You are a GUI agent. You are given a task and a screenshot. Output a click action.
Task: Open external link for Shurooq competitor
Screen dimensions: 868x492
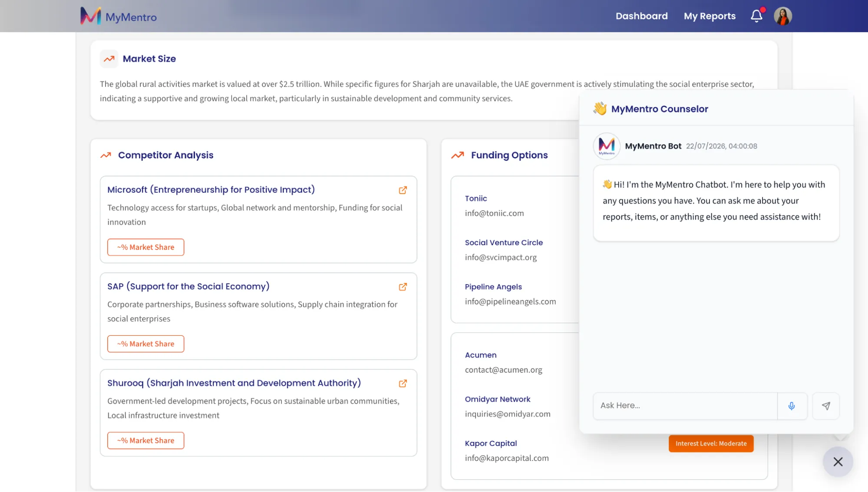coord(403,384)
